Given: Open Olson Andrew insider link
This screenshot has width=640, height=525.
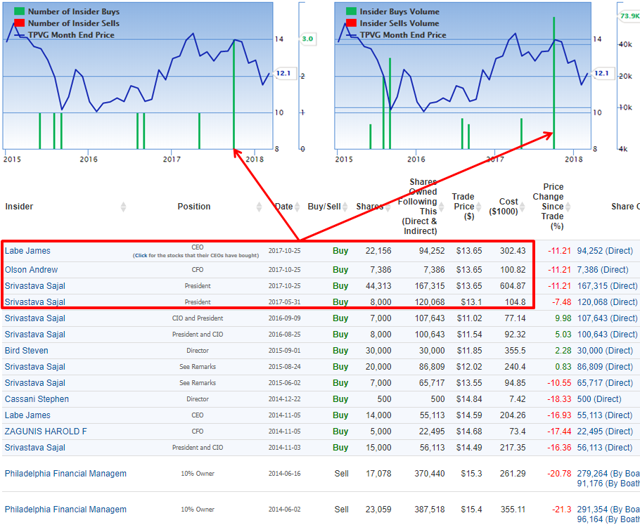Looking at the screenshot, I should point(31,270).
